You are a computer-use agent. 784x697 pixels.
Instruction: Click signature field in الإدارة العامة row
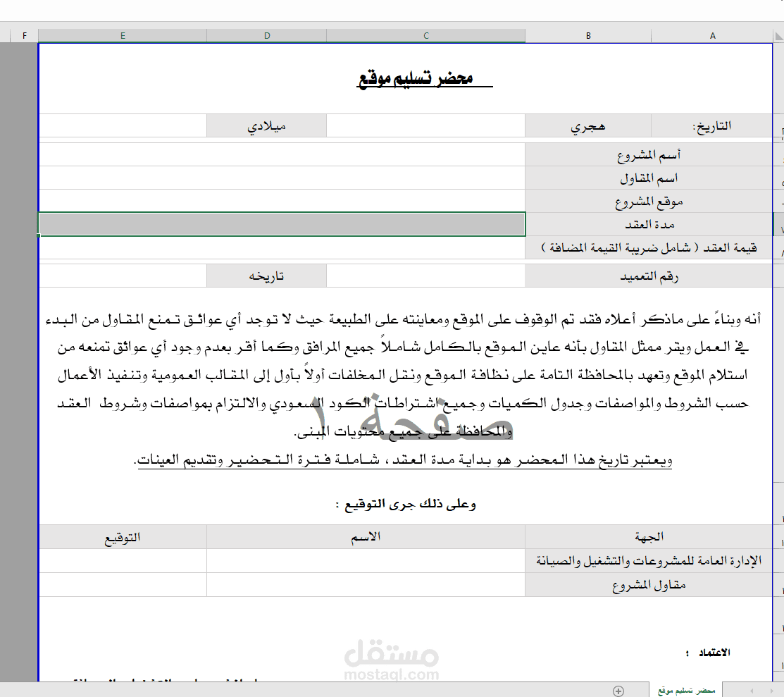click(123, 560)
